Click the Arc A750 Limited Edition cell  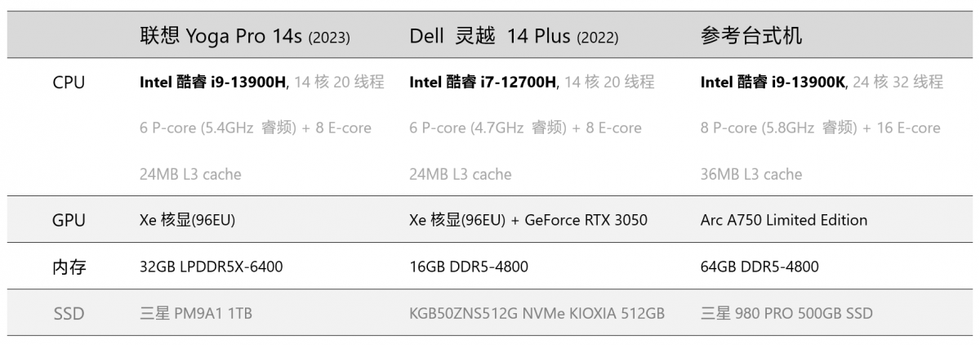point(784,220)
